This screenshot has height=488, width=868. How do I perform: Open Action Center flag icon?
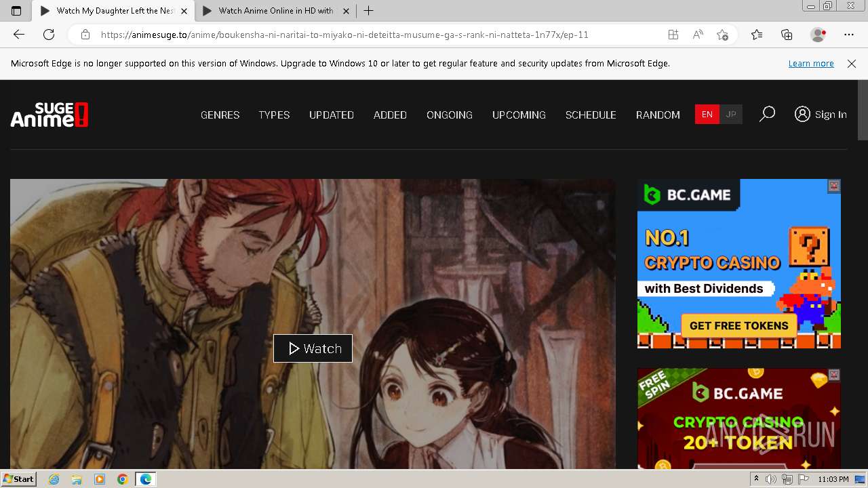coord(804,479)
